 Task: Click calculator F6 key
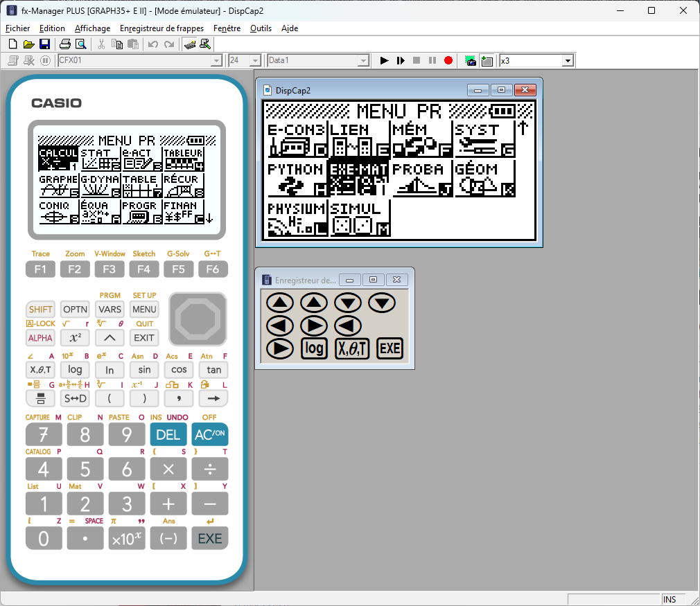pos(213,269)
